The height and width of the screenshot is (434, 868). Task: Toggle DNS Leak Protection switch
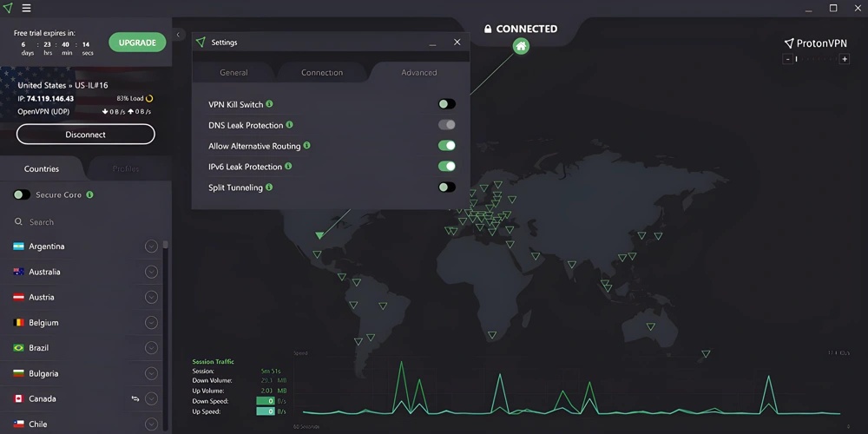tap(447, 124)
